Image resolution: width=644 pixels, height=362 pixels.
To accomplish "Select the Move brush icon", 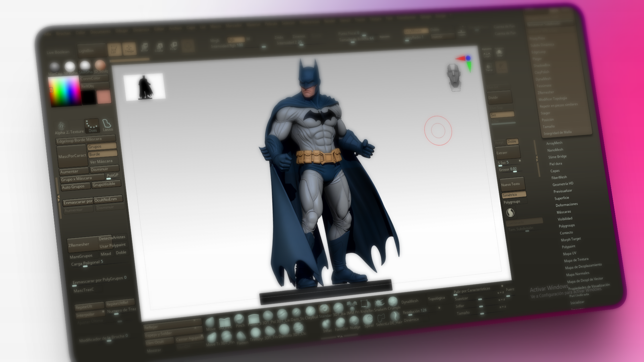I will click(x=210, y=322).
